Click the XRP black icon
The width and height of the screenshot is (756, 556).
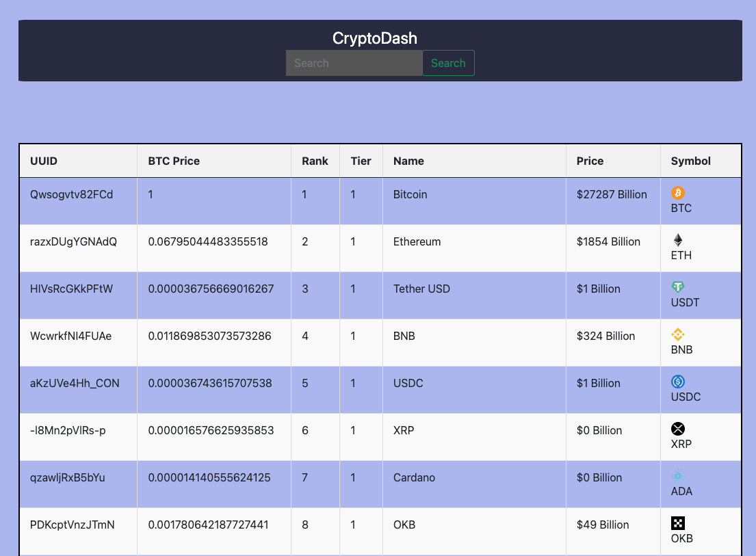[678, 429]
